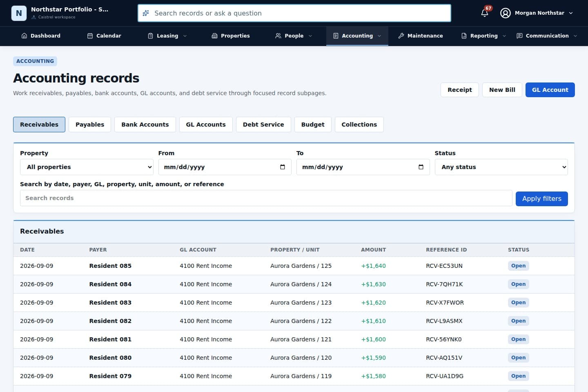
Task: Click the New Bill button
Action: (502, 90)
